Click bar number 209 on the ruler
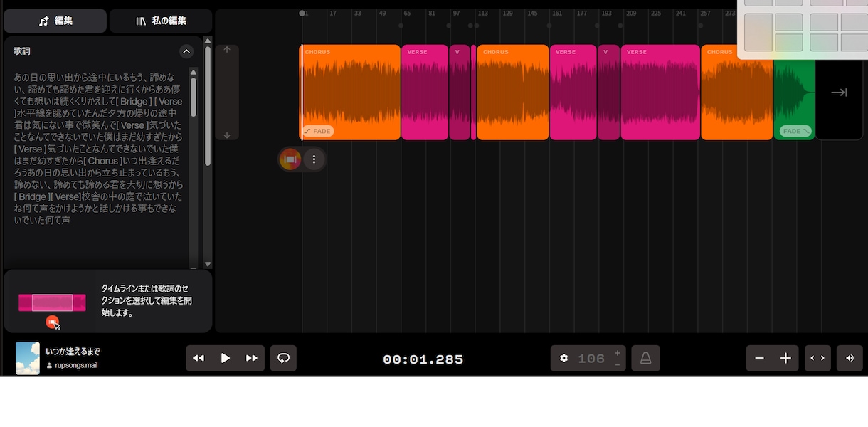This screenshot has height=427, width=868. [x=631, y=13]
